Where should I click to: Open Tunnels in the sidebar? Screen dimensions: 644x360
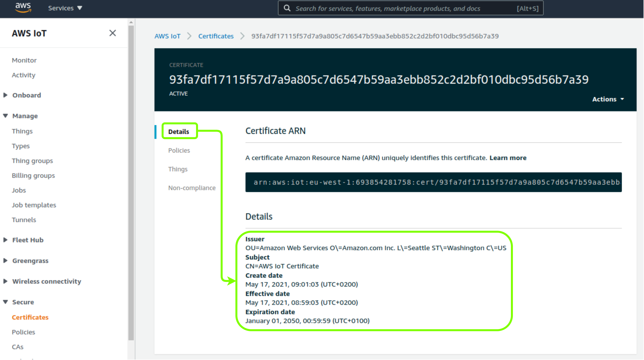point(24,220)
